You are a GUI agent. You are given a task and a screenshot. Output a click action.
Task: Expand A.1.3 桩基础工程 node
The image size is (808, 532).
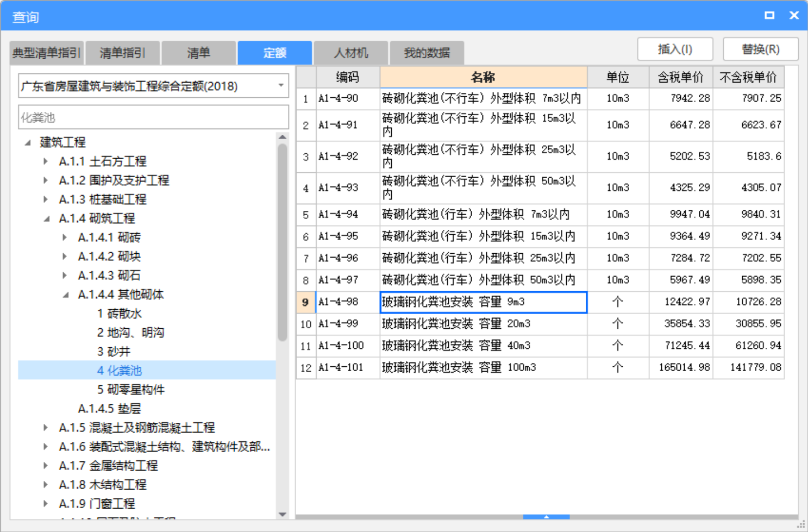[x=46, y=199]
